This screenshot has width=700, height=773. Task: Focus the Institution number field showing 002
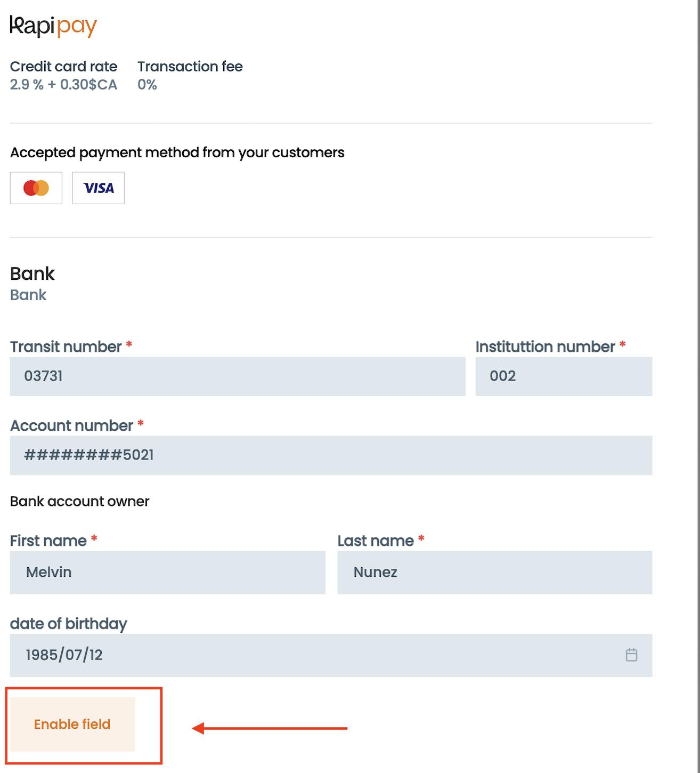pyautogui.click(x=564, y=376)
